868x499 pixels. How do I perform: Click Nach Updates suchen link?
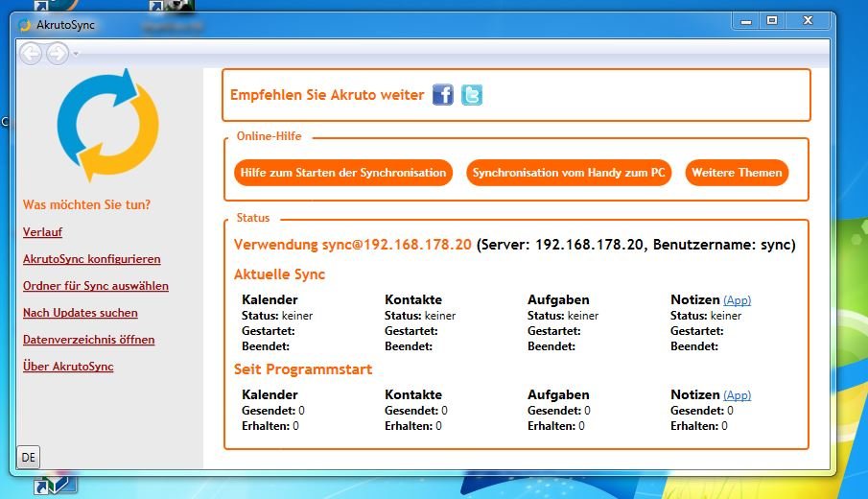(81, 313)
